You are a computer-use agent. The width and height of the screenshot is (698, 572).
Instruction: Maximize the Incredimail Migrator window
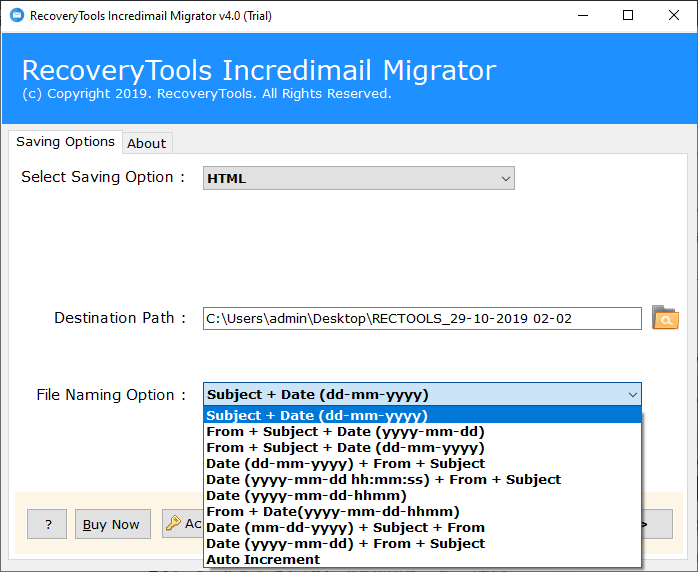point(628,16)
